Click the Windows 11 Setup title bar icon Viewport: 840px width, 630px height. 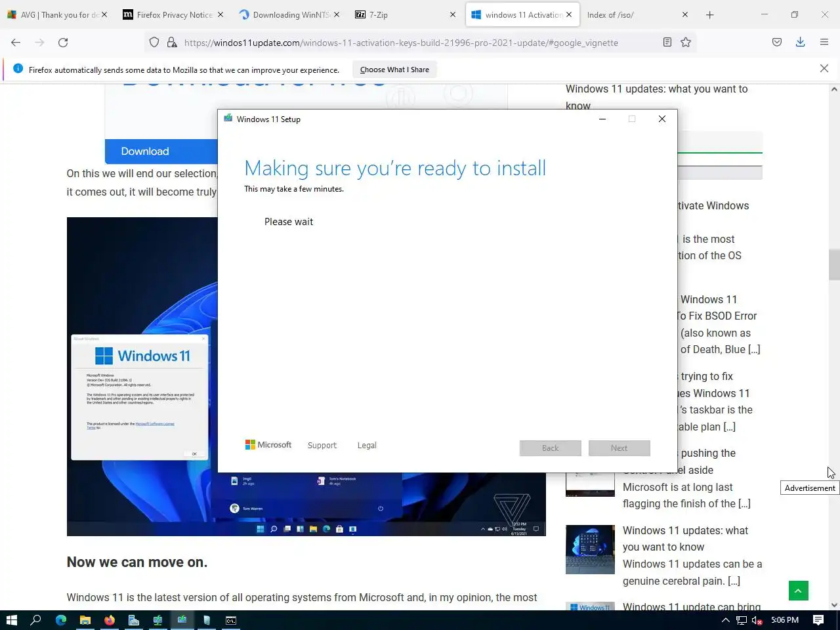pos(228,119)
